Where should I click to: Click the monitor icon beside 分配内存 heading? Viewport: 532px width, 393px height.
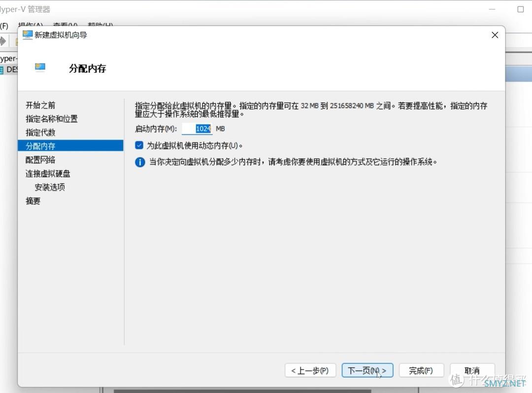[x=40, y=68]
